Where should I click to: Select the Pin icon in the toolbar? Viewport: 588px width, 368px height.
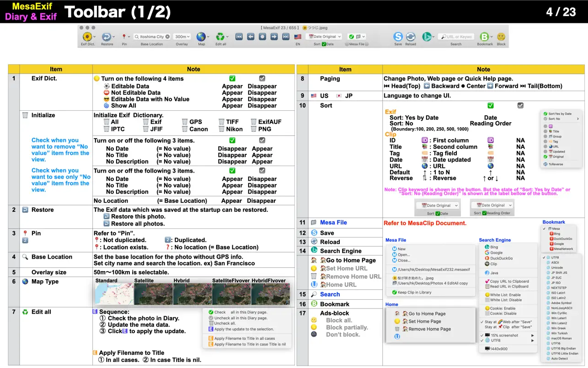click(124, 37)
